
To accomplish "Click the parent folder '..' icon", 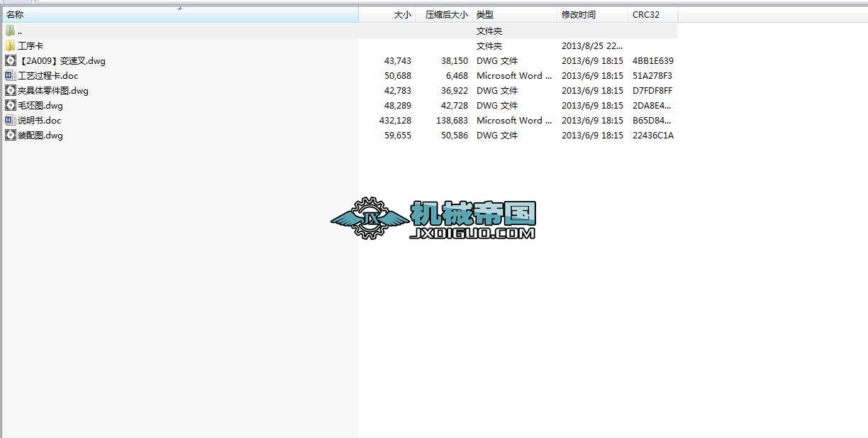I will [x=10, y=31].
